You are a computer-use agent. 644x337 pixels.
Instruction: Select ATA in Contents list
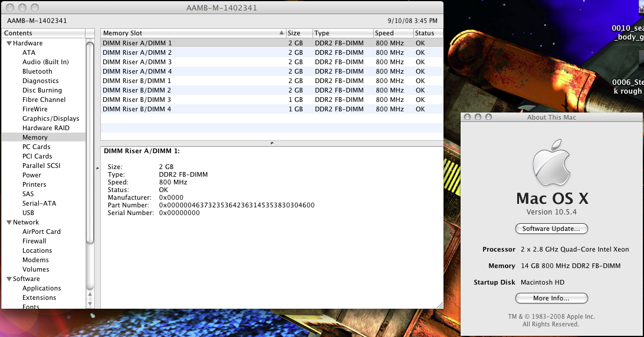click(x=29, y=52)
